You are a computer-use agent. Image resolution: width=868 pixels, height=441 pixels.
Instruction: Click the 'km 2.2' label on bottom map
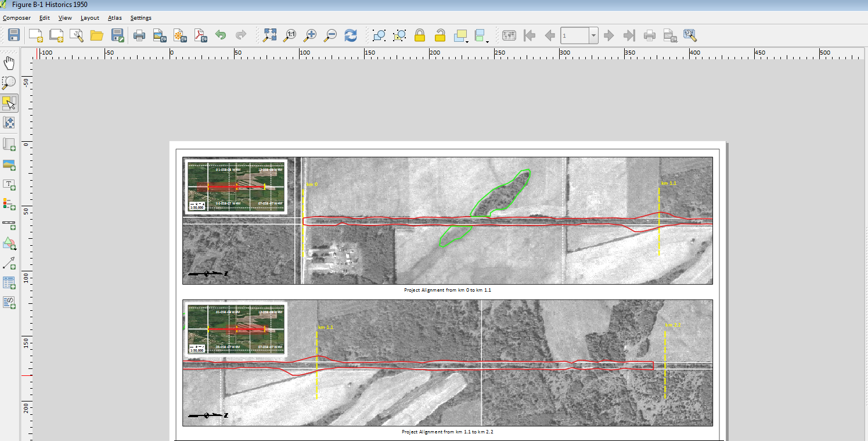673,325
